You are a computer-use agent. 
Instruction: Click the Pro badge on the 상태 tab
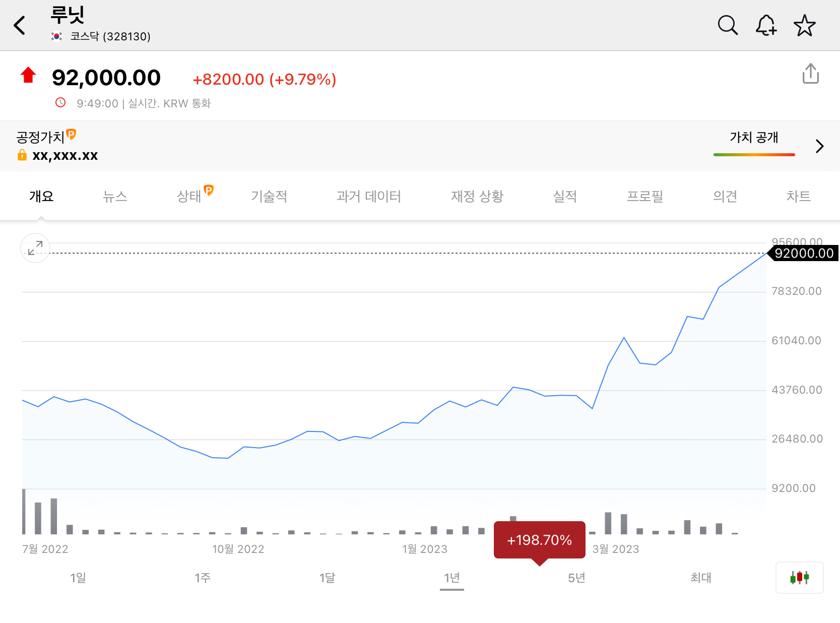[208, 190]
